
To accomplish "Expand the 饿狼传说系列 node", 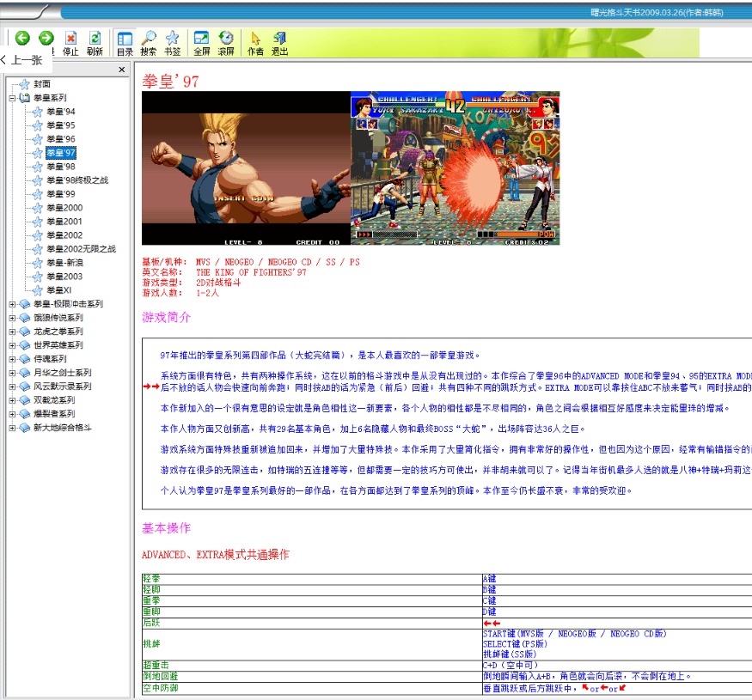I will [12, 318].
